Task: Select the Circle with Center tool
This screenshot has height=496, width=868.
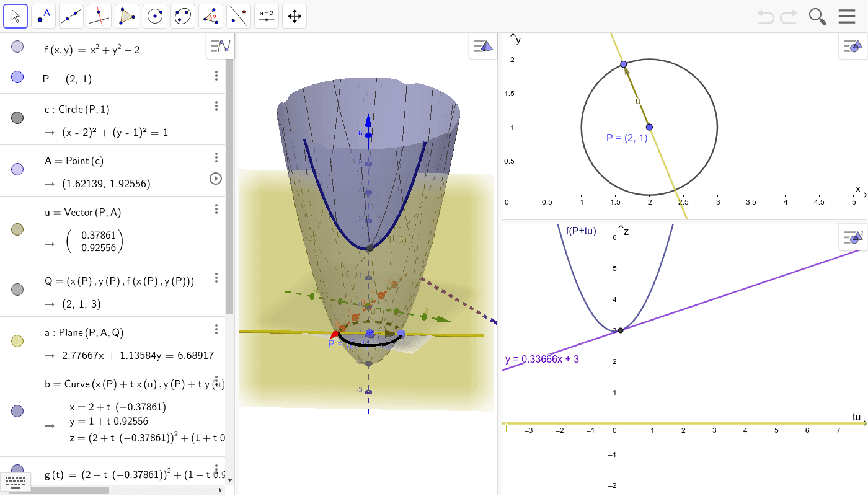Action: click(x=154, y=15)
